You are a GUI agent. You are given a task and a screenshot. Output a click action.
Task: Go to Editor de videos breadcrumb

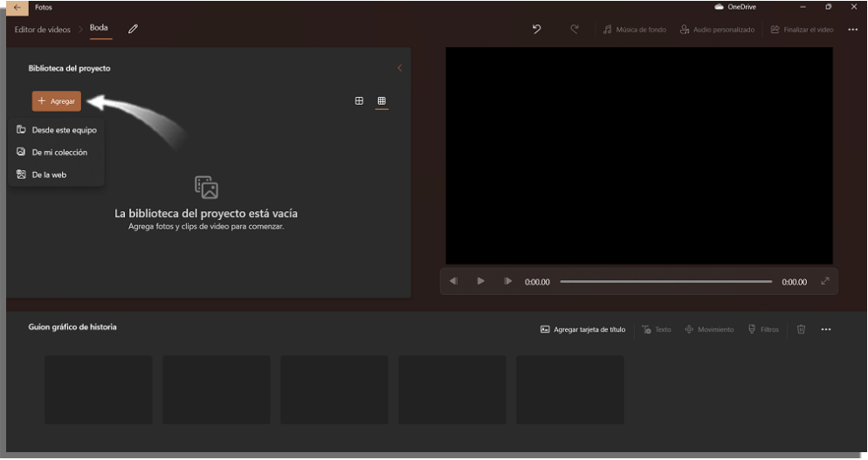[x=43, y=30]
